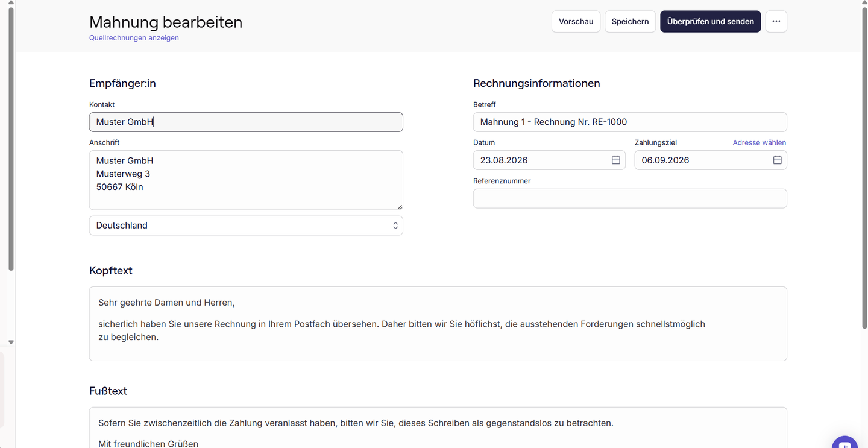The height and width of the screenshot is (448, 868).
Task: Focus the empty Referenznummer field
Action: point(630,198)
